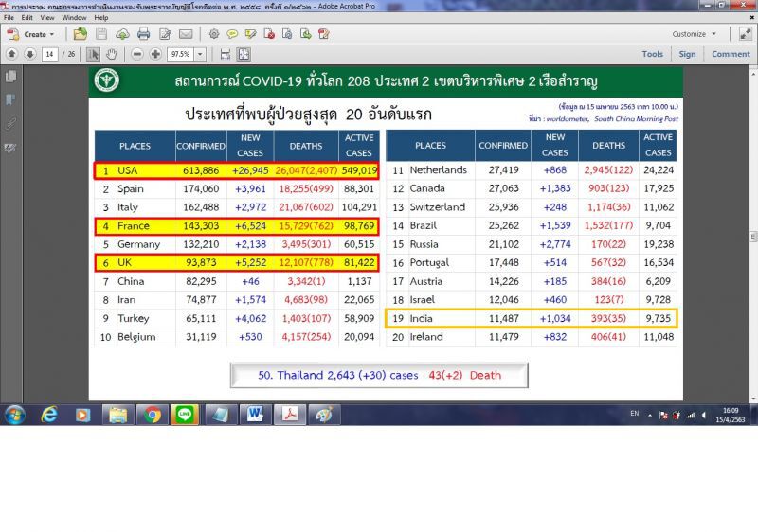This screenshot has width=758, height=532.
Task: Click the Edit PDF form icon
Action: click(x=324, y=34)
